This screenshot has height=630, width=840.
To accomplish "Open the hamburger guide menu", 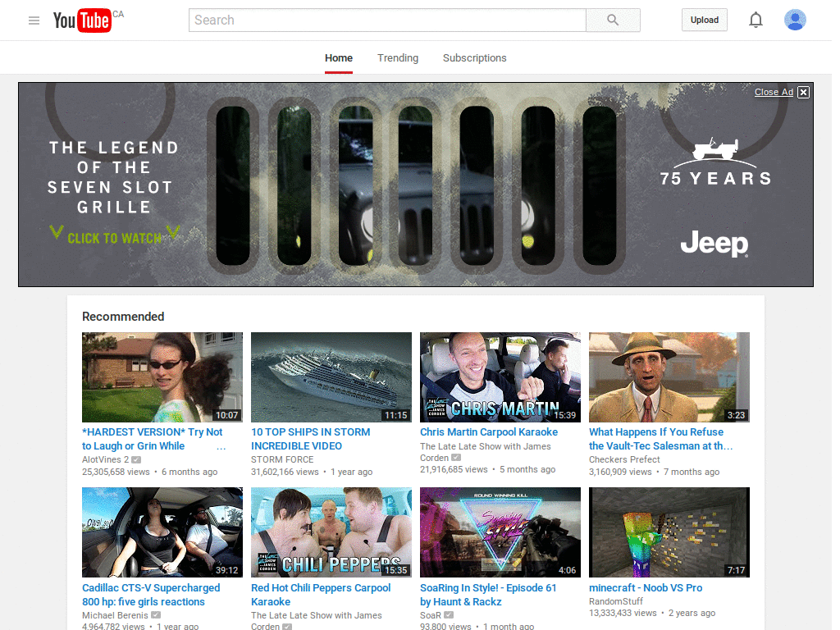I will click(x=34, y=21).
